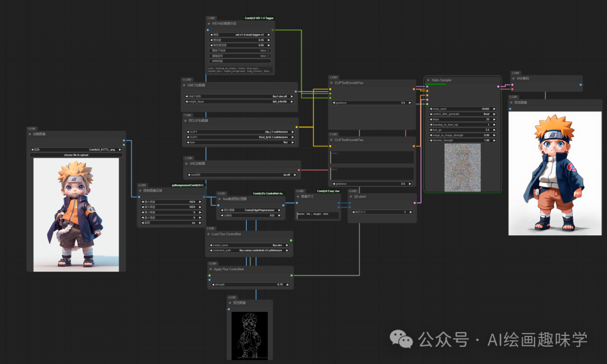Click next arrow on dual CLIP type flux selector

point(293,142)
